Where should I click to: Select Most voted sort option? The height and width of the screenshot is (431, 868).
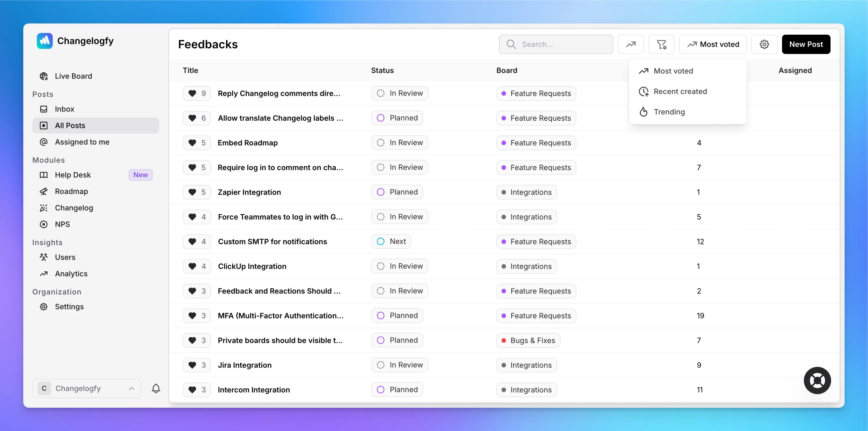pos(673,71)
